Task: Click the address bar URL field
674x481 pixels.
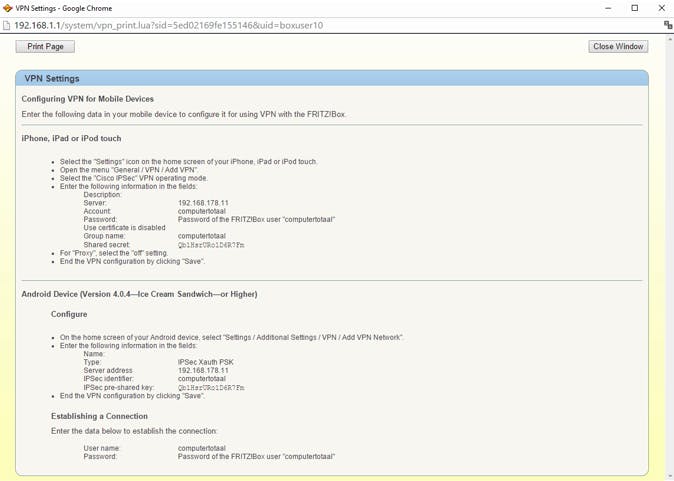Action: [168, 25]
